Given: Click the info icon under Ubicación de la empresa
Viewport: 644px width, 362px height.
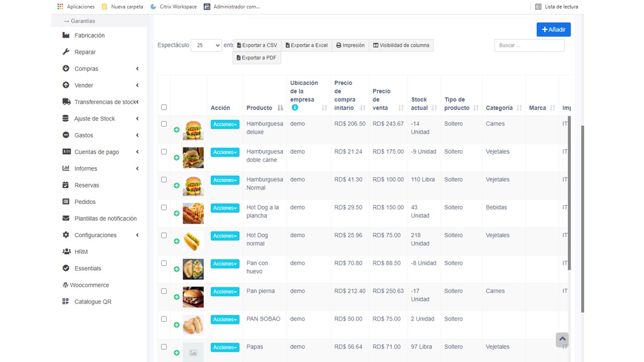Looking at the screenshot, I should 295,108.
